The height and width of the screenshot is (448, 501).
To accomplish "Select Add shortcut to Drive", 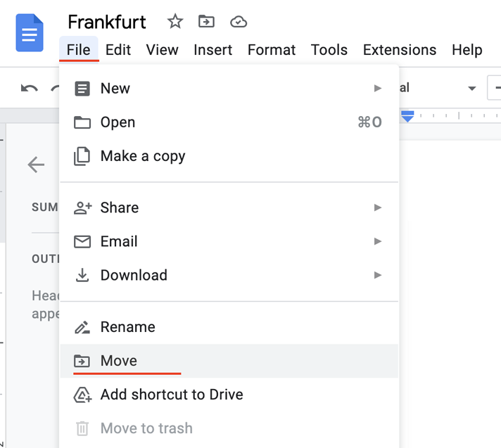I will click(172, 395).
